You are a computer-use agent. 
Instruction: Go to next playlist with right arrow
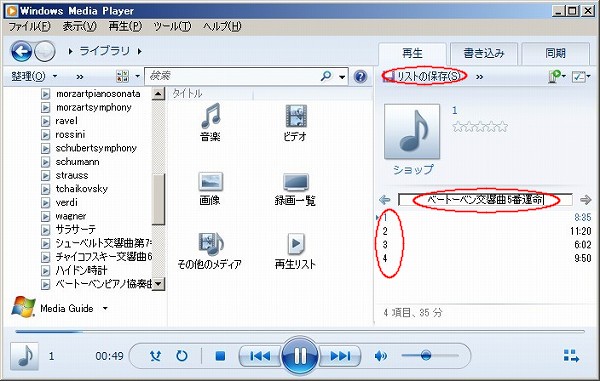[585, 200]
